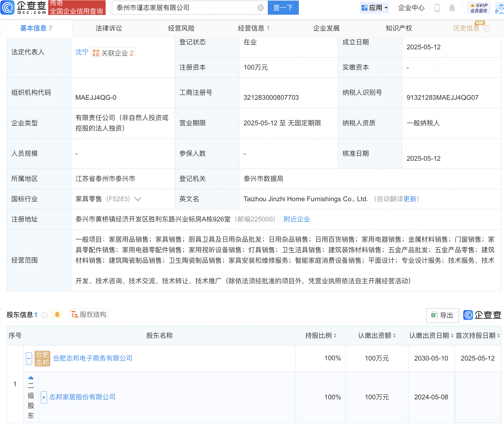The width and height of the screenshot is (504, 424).
Task: Click the 100万元 registered capital value
Action: tap(256, 67)
